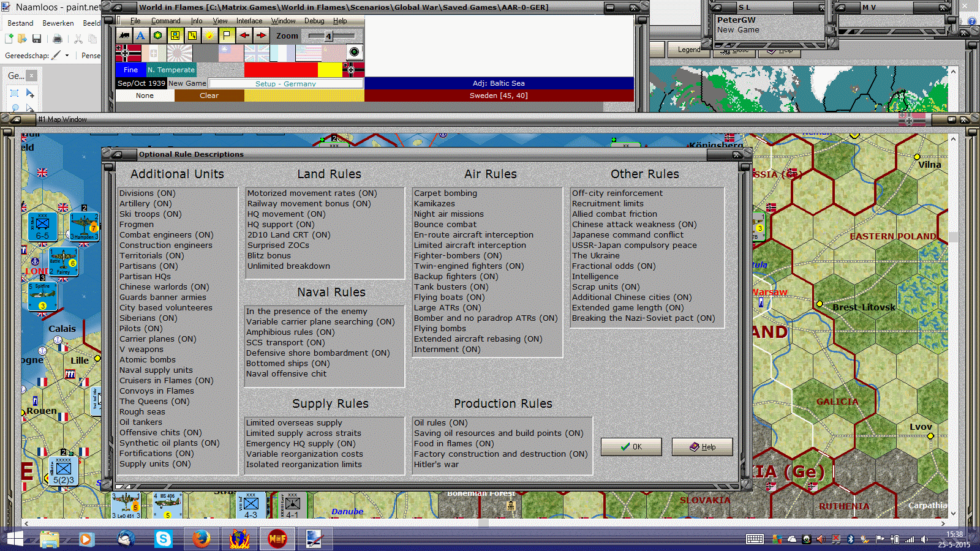Screen dimensions: 980x551
Task: Open the Interface menu
Action: point(249,21)
